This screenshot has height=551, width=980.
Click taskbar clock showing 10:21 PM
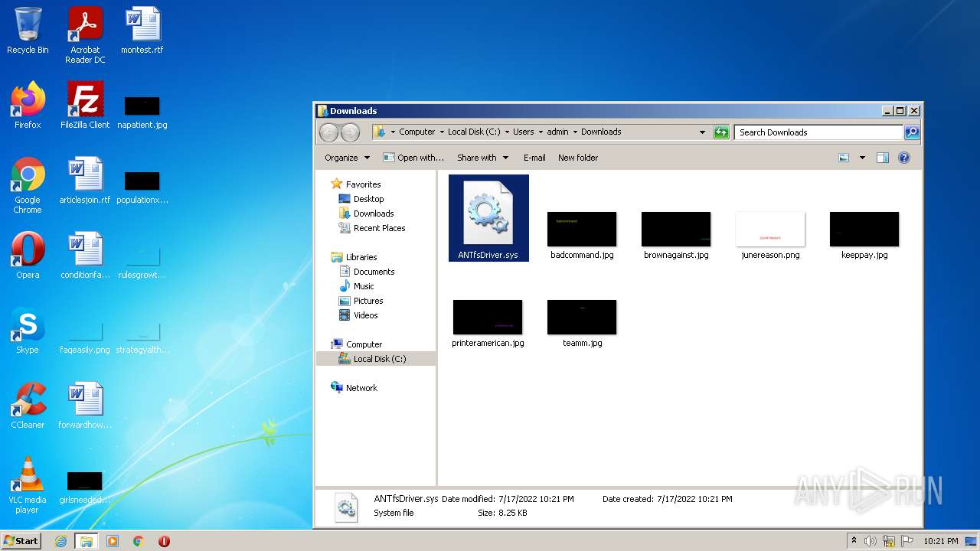pos(940,541)
